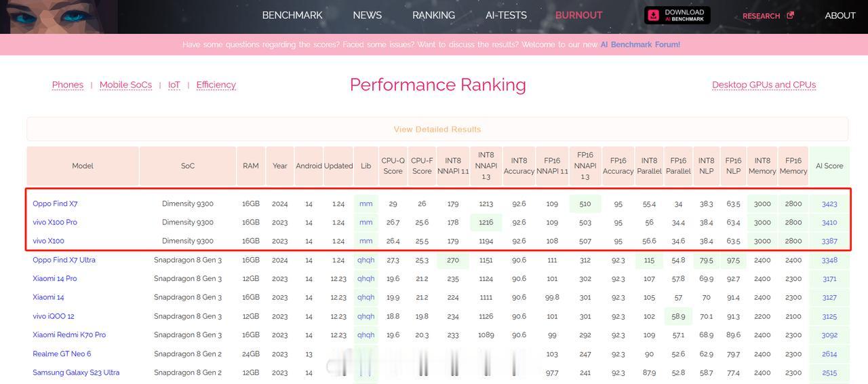Select the 270 INT8 NNAPI 1.1 value
This screenshot has height=384, width=868.
453,260
